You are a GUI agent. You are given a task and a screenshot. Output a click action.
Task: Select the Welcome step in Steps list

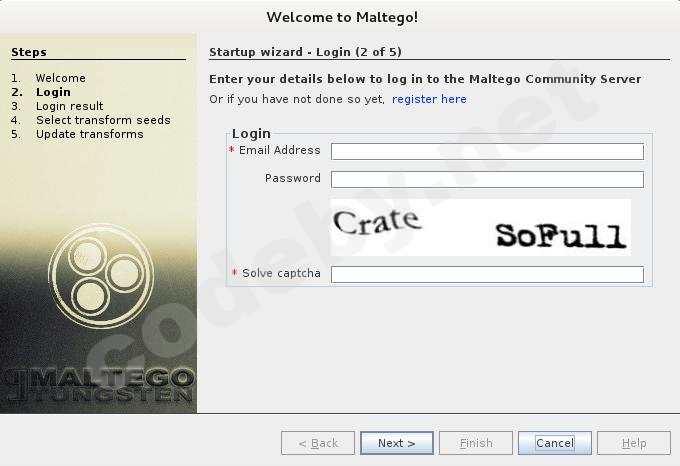pyautogui.click(x=60, y=78)
